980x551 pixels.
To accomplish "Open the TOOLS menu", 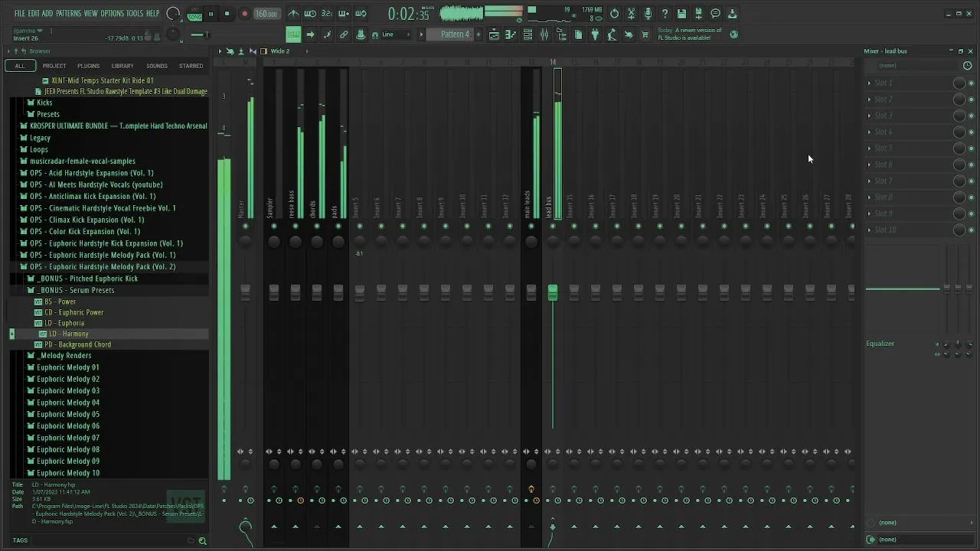I will coord(135,14).
